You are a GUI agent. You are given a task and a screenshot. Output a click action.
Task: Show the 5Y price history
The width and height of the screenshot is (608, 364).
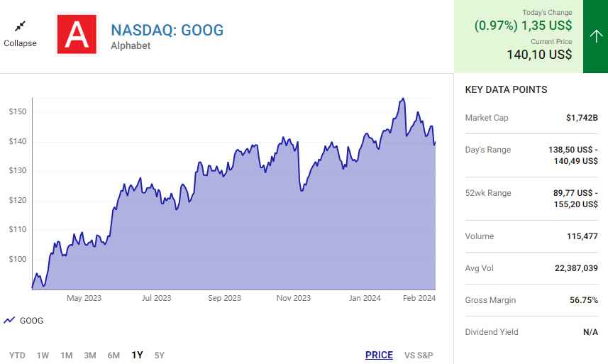tap(159, 355)
